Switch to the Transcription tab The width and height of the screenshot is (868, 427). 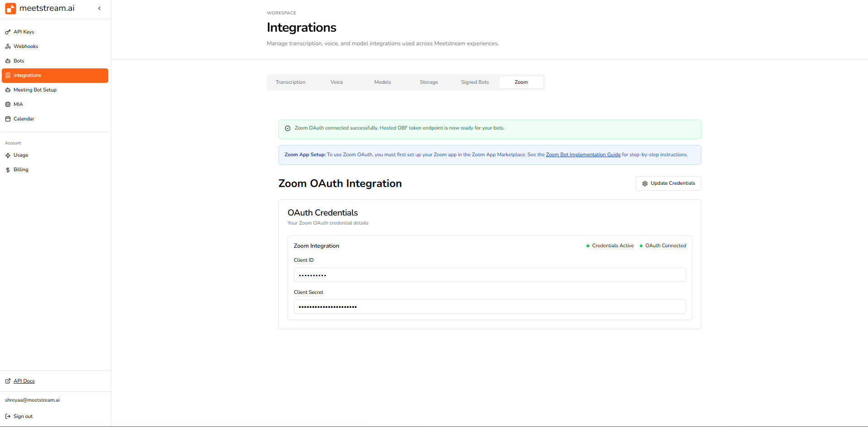291,82
